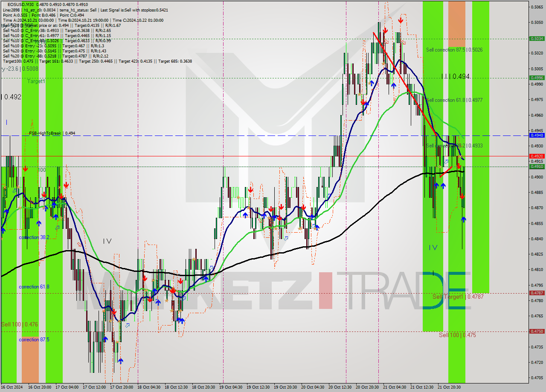Click the 0.4855 price axis value
The image size is (546, 392).
click(537, 223)
